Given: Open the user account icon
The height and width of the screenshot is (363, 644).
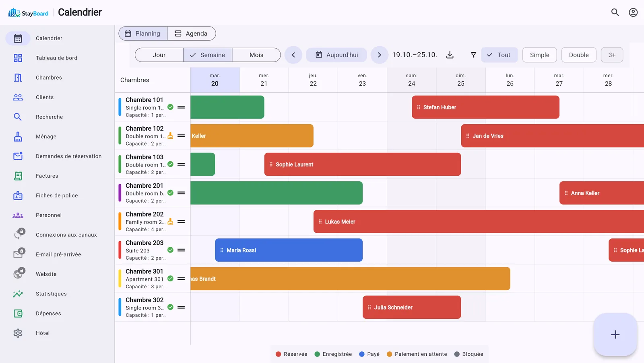Looking at the screenshot, I should click(633, 12).
